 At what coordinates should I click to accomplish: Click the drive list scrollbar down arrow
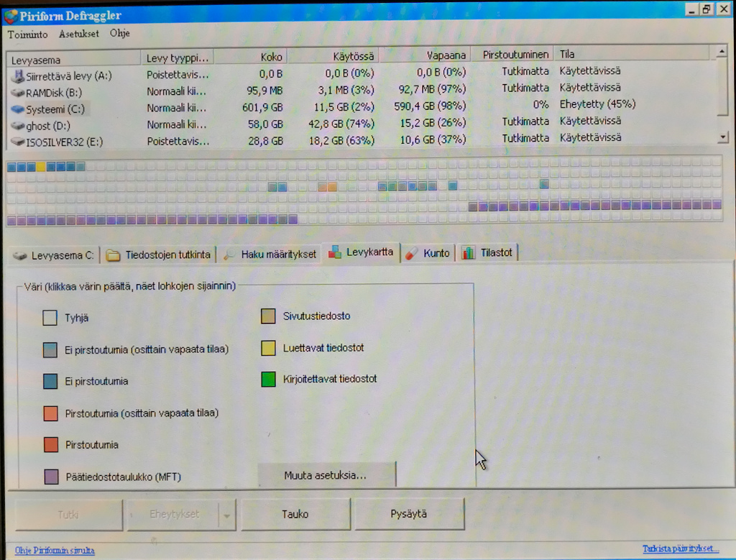tap(723, 137)
